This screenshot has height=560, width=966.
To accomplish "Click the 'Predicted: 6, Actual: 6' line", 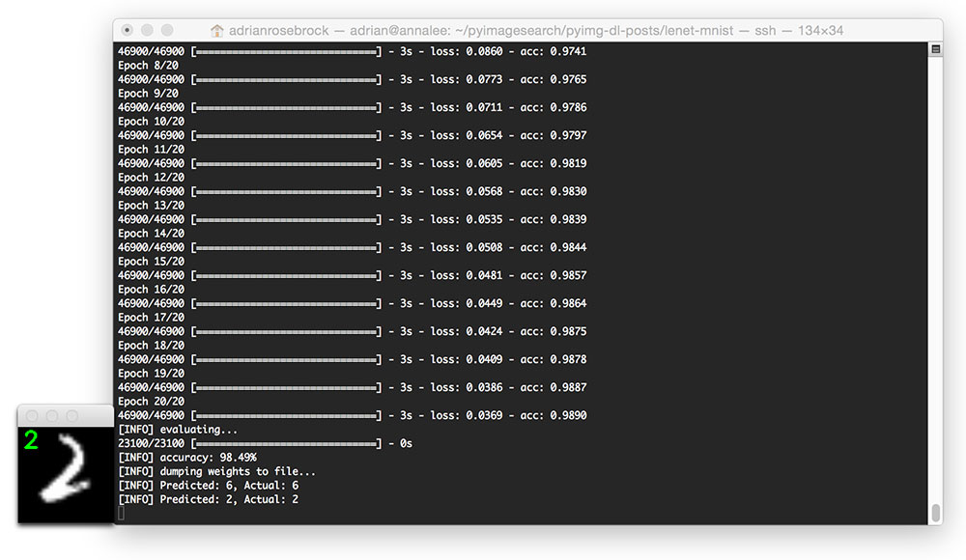I will tap(229, 486).
